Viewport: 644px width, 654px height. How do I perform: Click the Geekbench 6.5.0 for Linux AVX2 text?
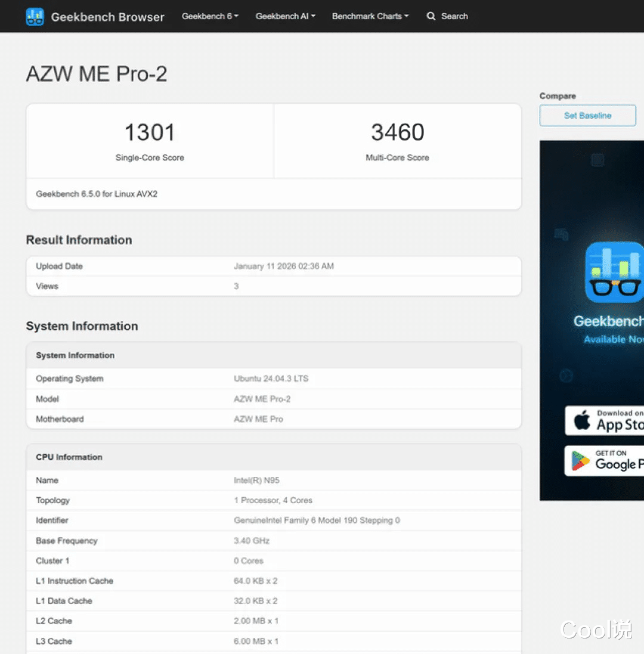(x=97, y=194)
